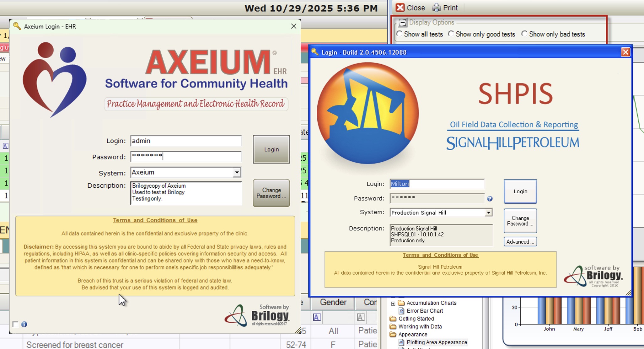Image resolution: width=644 pixels, height=349 pixels.
Task: Click the SHPIS Description text box
Action: tap(441, 235)
